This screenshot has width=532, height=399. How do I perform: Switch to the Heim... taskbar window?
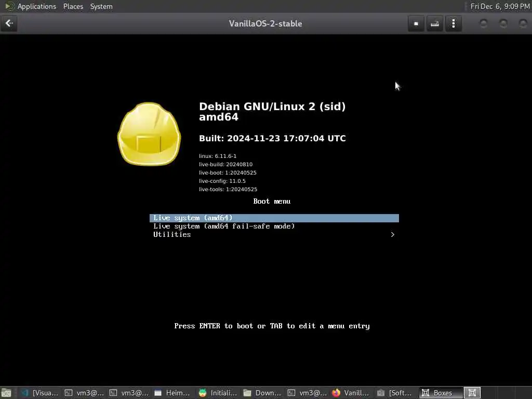tap(172, 393)
